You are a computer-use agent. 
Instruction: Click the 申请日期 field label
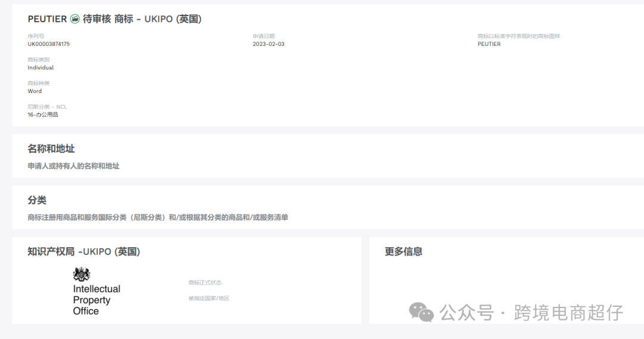[x=264, y=36]
